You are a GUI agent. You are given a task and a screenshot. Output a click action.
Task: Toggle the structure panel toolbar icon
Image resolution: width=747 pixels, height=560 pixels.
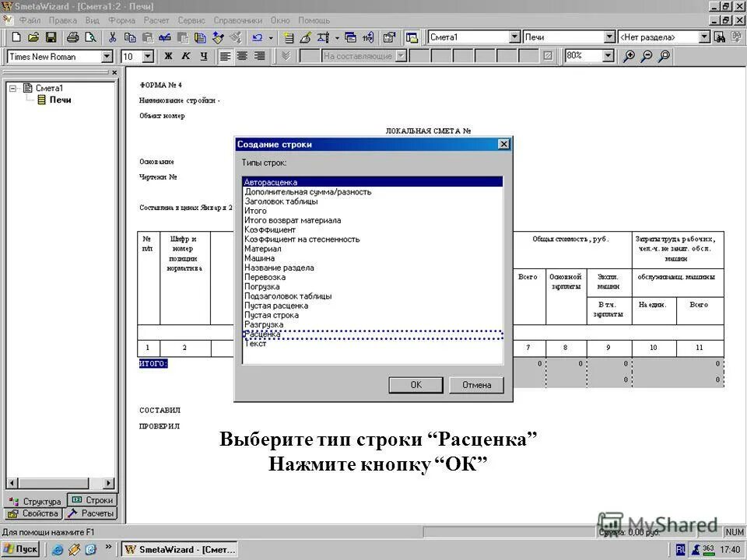(412, 37)
